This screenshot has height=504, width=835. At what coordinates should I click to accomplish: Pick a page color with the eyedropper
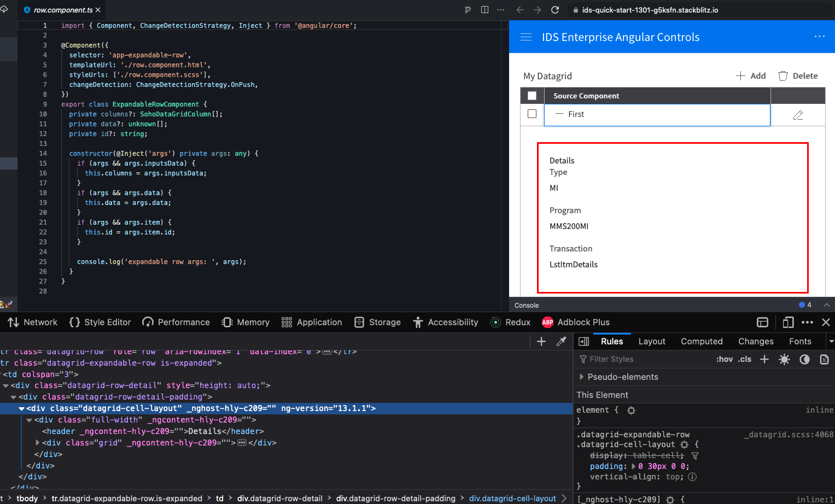(561, 342)
